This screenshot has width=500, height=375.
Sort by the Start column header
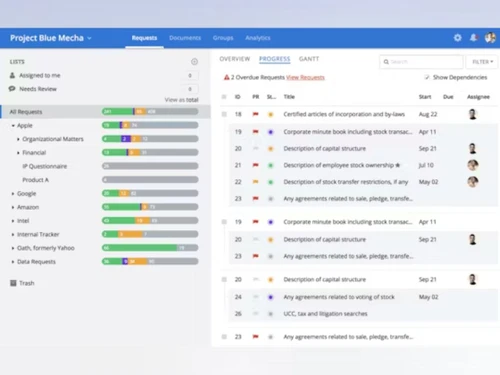425,97
